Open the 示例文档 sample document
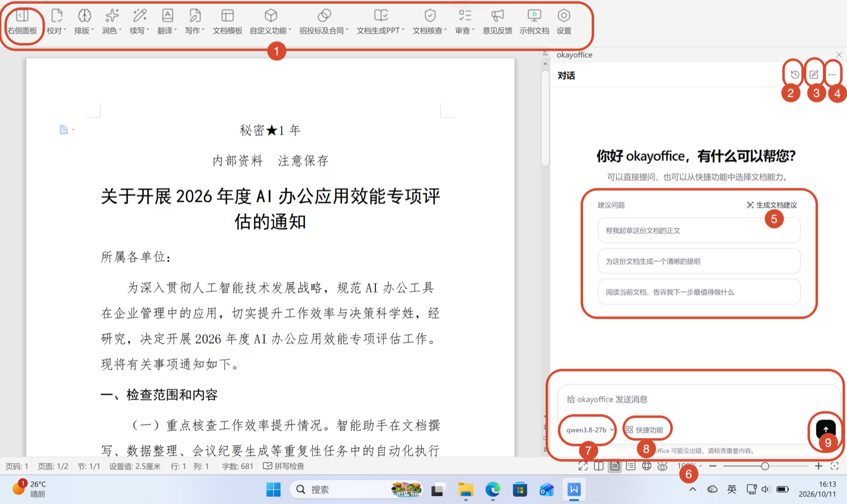 click(x=534, y=23)
